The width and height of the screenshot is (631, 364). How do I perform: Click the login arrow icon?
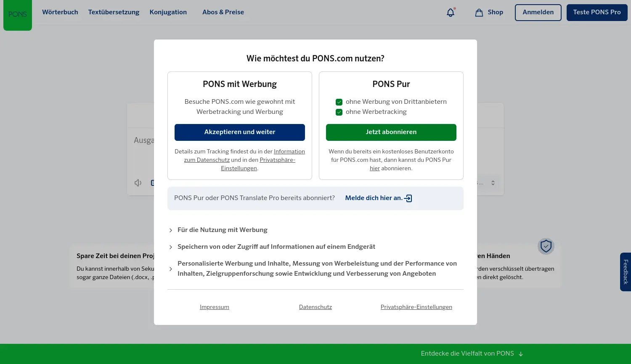[408, 198]
